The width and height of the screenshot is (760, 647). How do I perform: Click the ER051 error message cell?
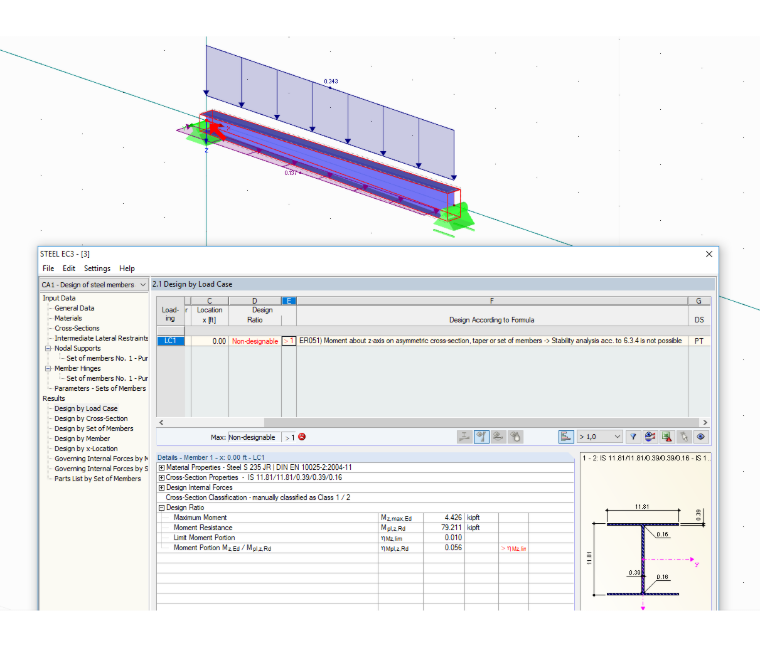pos(492,341)
